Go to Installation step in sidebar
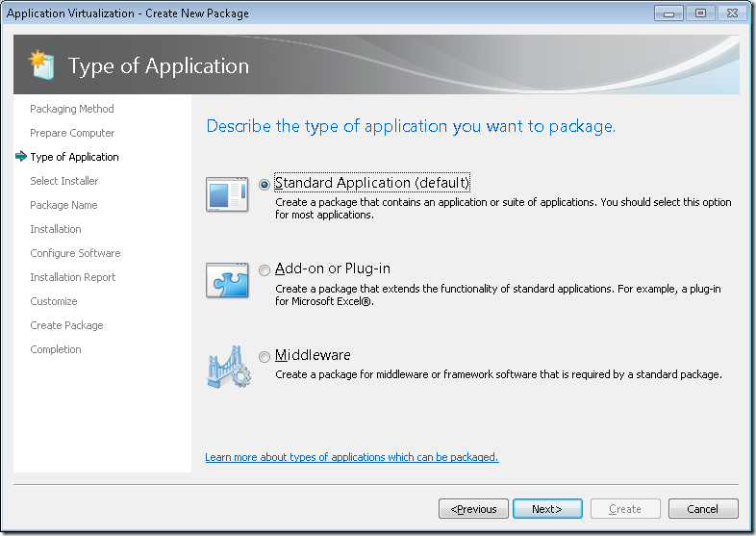This screenshot has height=536, width=756. 56,229
